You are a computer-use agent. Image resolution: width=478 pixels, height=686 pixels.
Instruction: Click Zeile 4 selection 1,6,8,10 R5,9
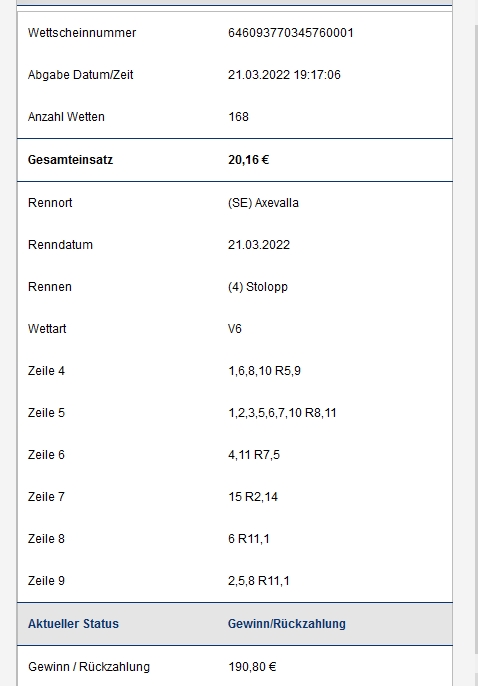tap(264, 371)
